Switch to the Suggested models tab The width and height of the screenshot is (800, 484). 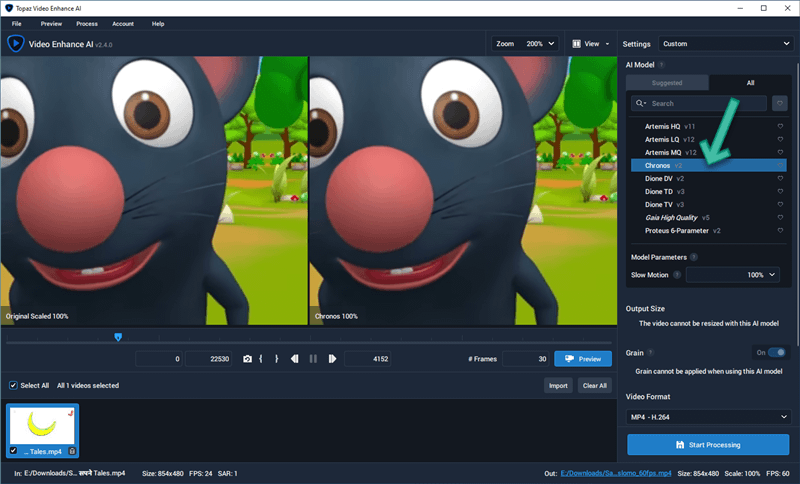pyautogui.click(x=667, y=83)
